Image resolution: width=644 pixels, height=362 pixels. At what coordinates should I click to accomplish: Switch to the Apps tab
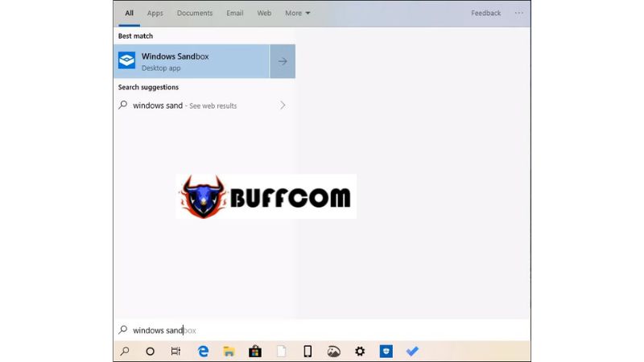coord(155,13)
